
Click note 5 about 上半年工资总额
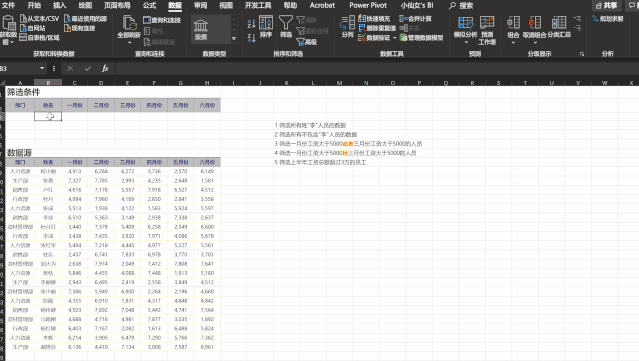tap(320, 162)
